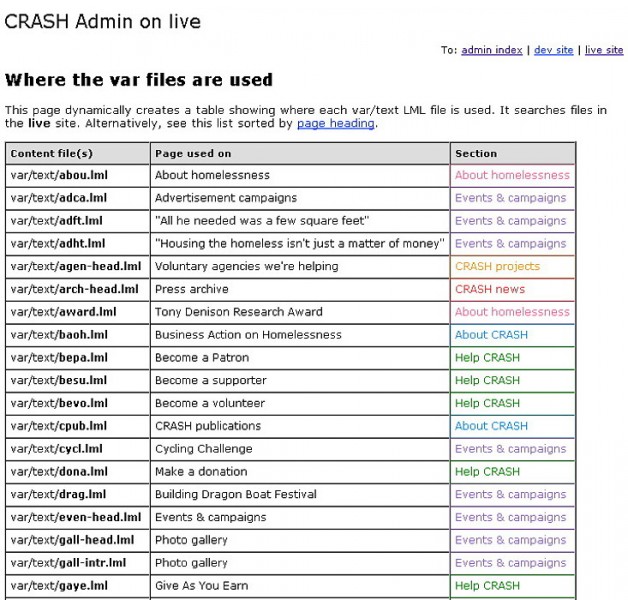Click the "Content file(s)" column header
Screen dimensions: 628x600
tap(51, 153)
